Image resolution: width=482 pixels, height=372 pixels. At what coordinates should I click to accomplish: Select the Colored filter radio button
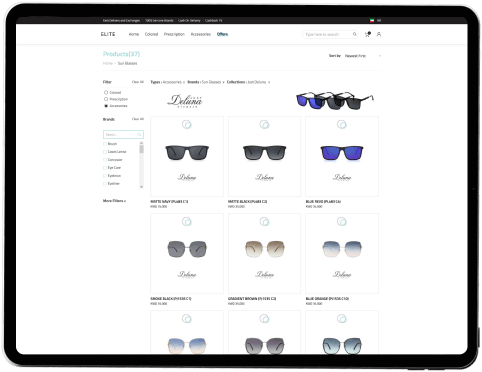[106, 92]
